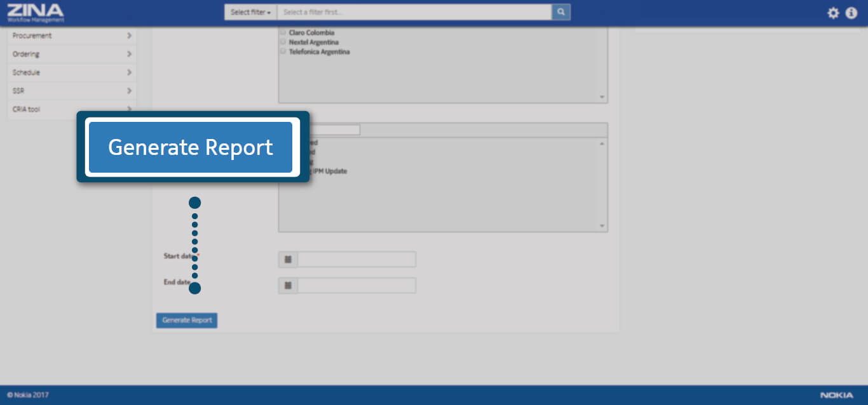868x405 pixels.
Task: Expand the Procurement chevron arrow
Action: pyautogui.click(x=129, y=36)
